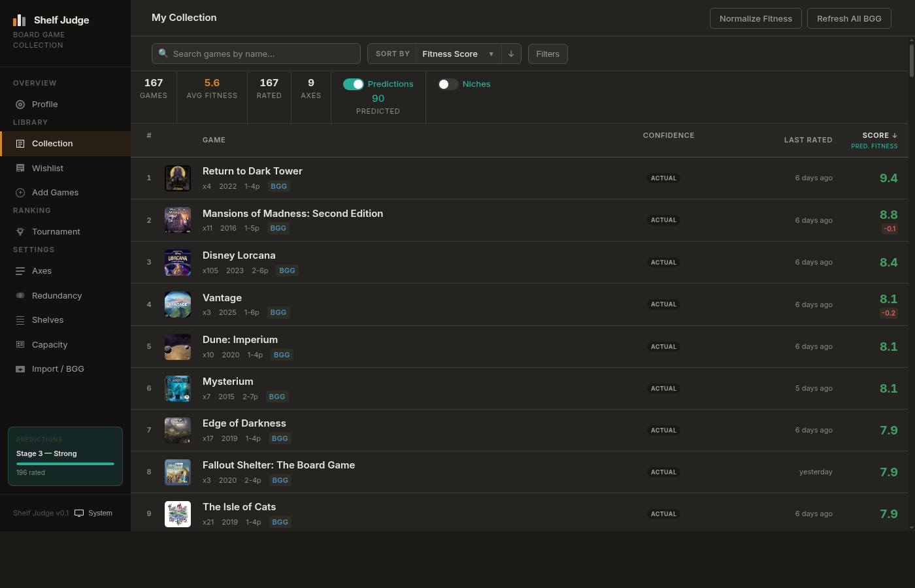Click the 90 Predicted count
Viewport: 915px width, 588px height.
coord(378,99)
